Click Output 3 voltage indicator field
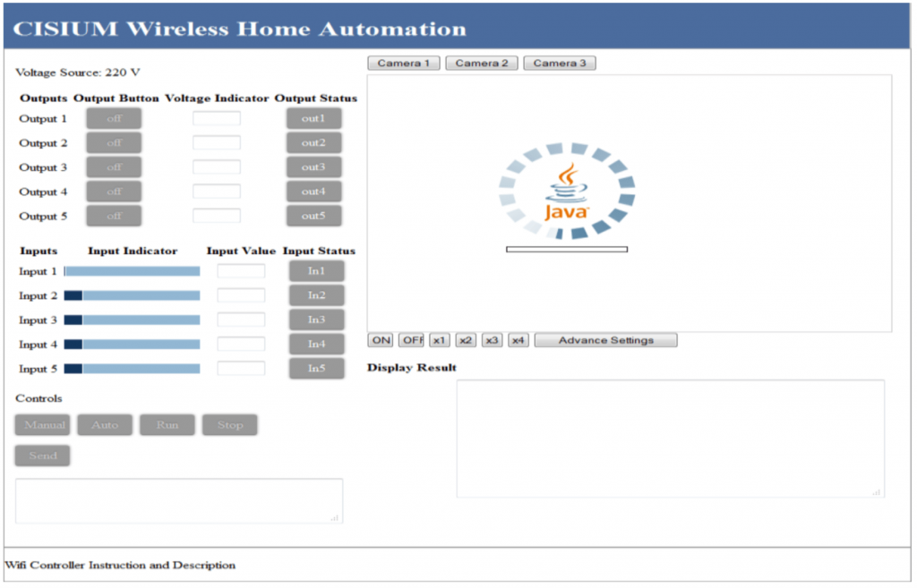 pos(217,167)
